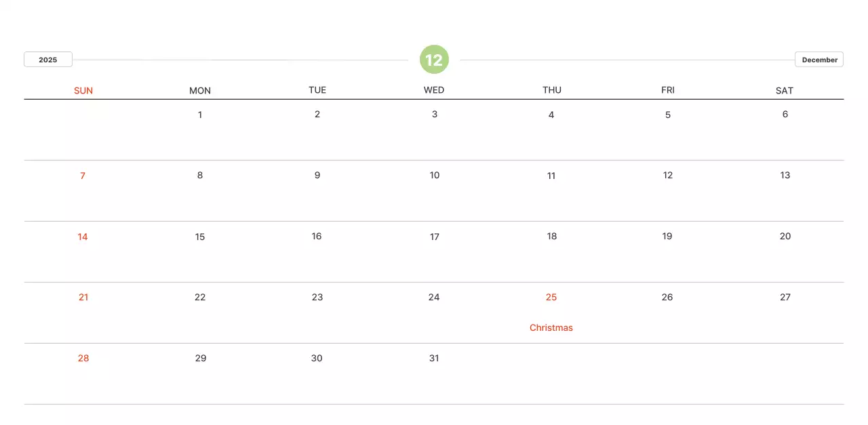
Task: Select December 25 on the calendar
Action: (x=551, y=298)
